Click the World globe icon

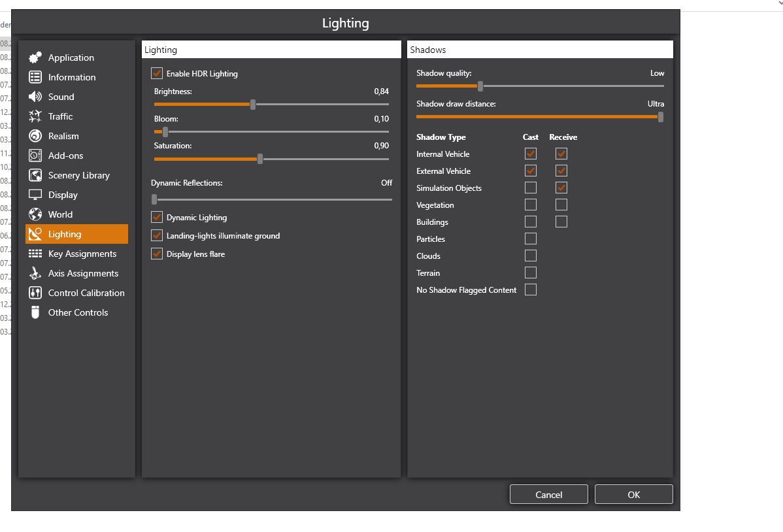(35, 214)
